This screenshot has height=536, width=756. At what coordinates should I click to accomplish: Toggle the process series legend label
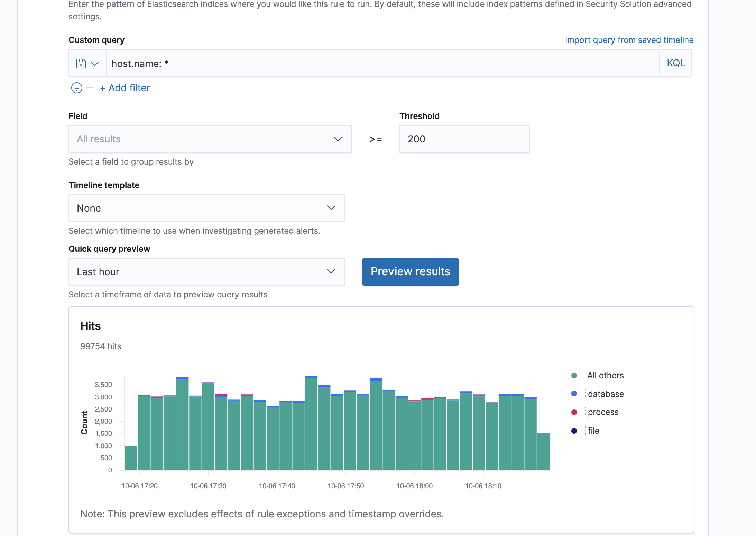coord(603,412)
